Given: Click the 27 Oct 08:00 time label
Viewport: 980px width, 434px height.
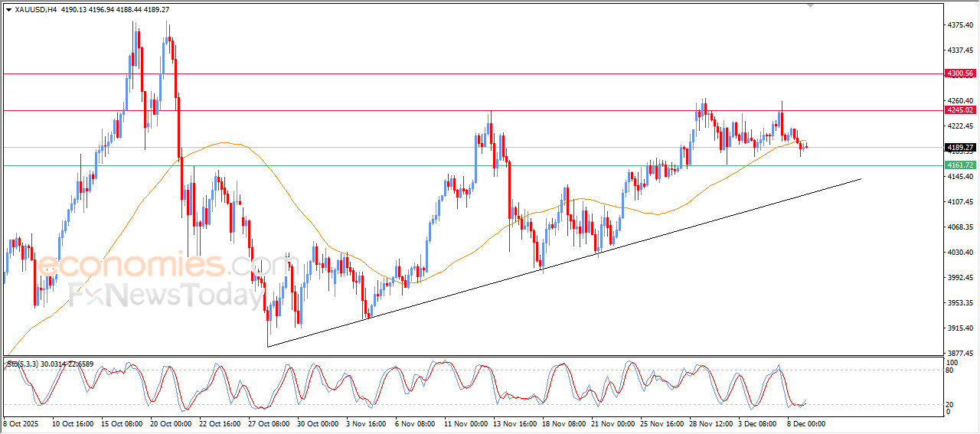Looking at the screenshot, I should pyautogui.click(x=266, y=423).
